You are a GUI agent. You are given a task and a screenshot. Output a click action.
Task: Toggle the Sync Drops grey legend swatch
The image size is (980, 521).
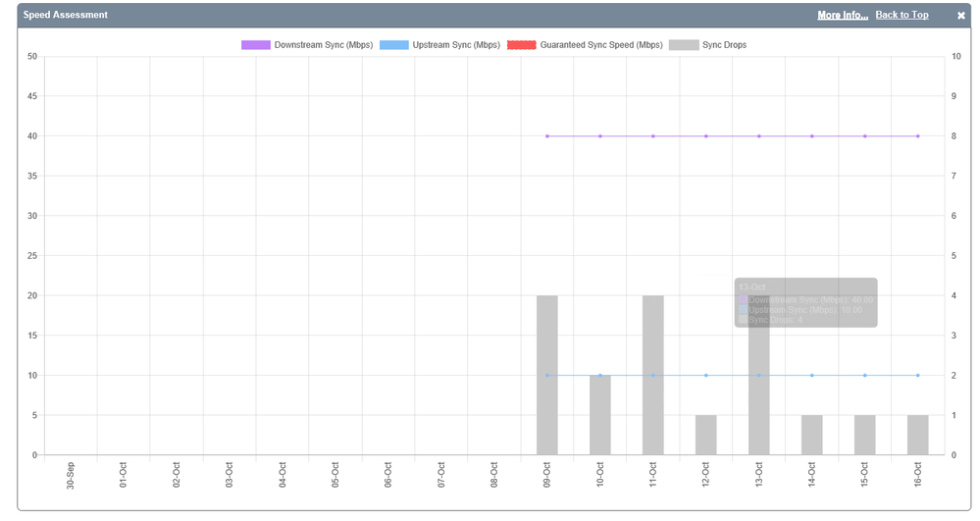click(x=683, y=45)
